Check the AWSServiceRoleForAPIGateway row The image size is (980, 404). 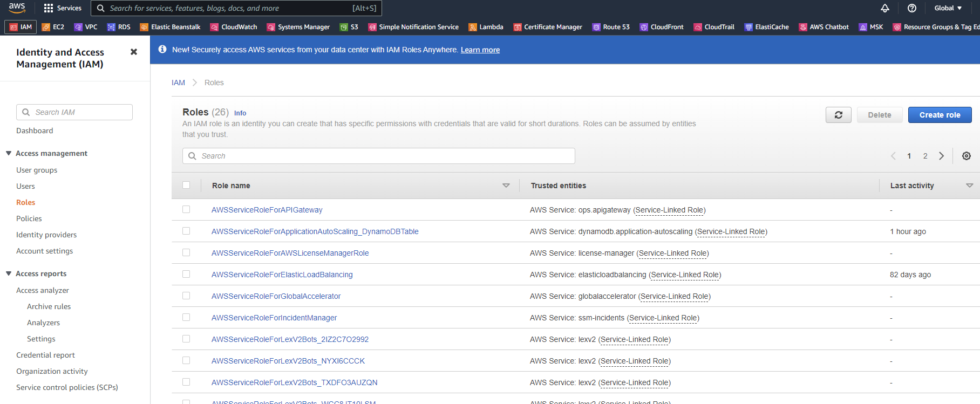186,209
